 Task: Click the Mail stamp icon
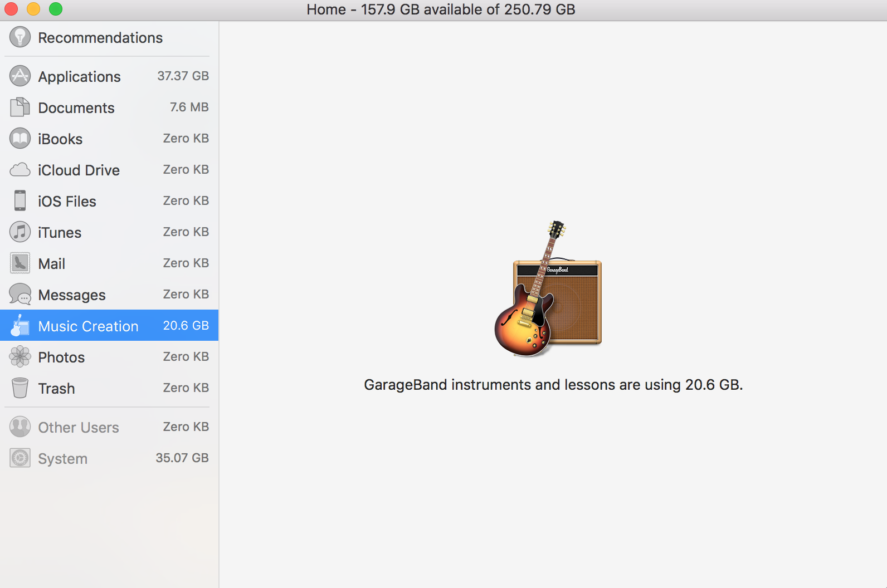pos(20,263)
